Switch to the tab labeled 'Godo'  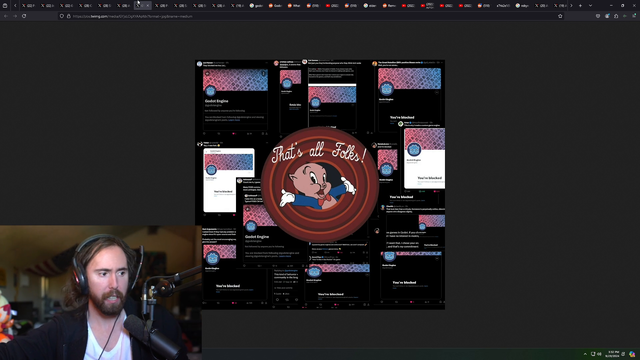pyautogui.click(x=276, y=6)
